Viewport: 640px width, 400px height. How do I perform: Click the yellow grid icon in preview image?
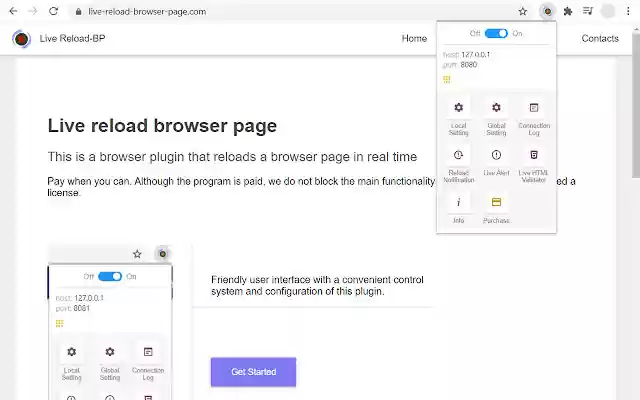click(60, 323)
